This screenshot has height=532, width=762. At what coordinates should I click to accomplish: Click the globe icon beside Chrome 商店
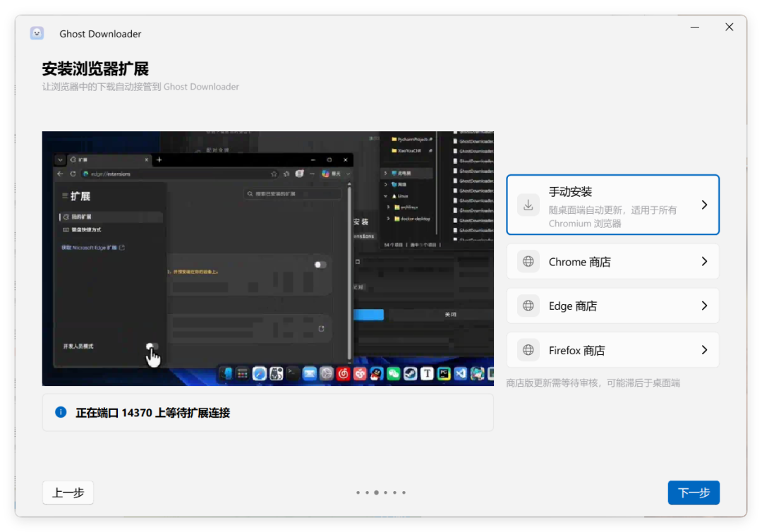point(528,261)
